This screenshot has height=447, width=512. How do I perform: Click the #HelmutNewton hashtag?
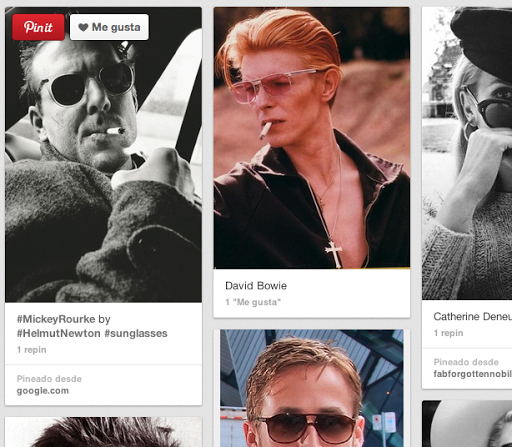click(59, 333)
